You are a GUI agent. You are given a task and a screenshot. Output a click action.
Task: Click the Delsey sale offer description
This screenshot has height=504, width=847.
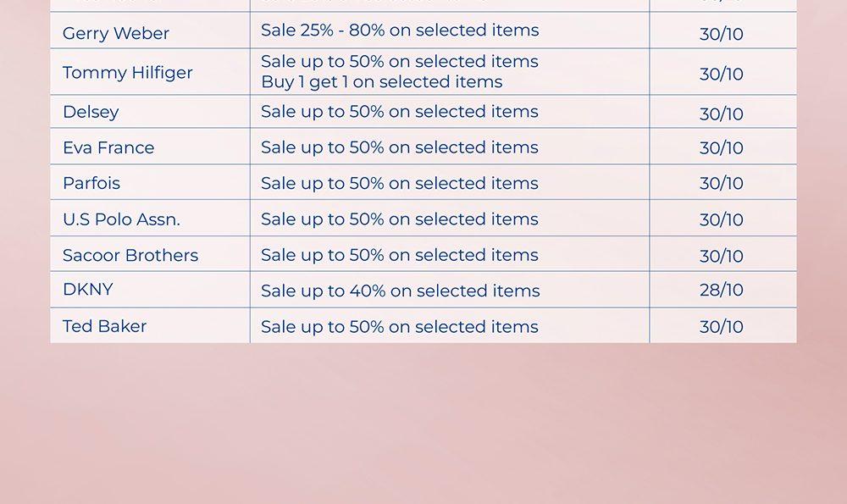coord(400,112)
